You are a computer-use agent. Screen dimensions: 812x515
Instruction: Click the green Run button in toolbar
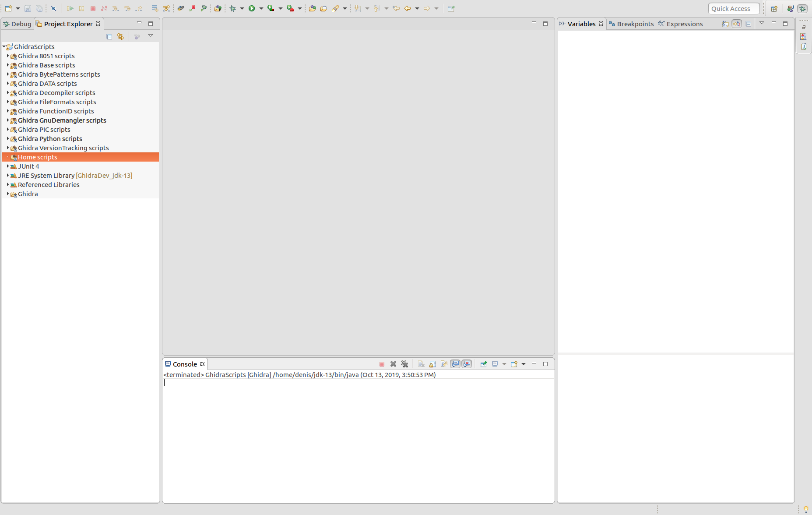(252, 8)
